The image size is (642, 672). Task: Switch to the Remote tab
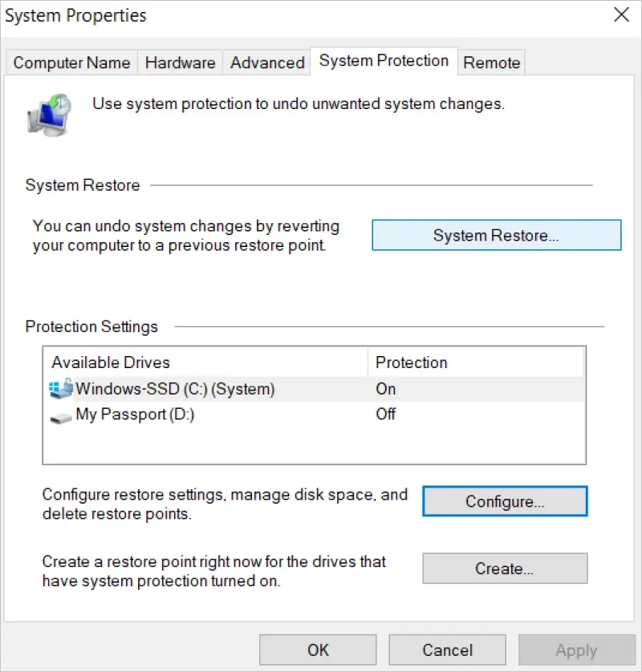click(491, 63)
